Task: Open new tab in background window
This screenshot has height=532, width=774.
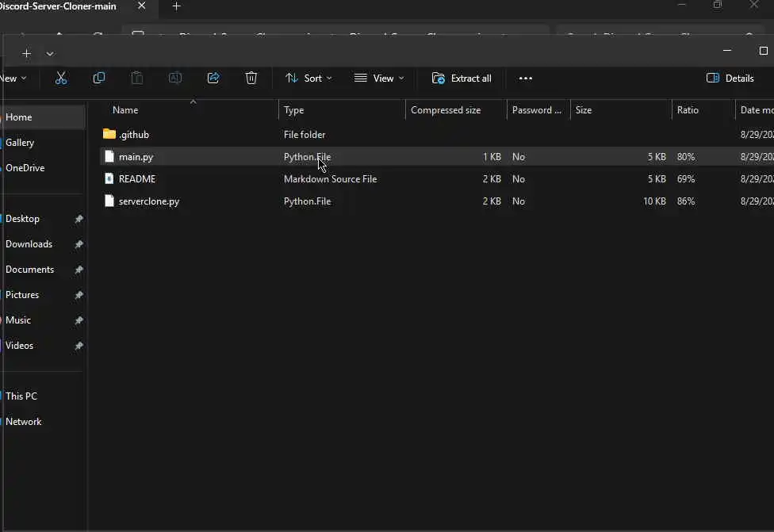Action: 176,6
